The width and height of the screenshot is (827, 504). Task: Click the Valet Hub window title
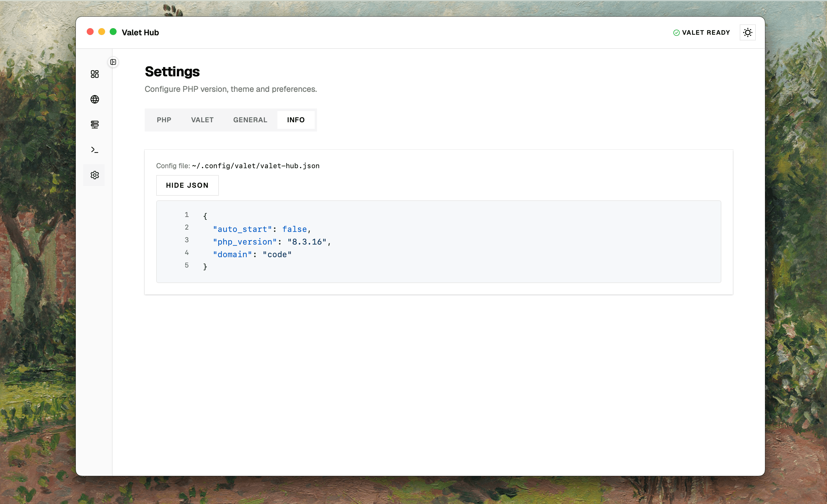[x=140, y=32]
